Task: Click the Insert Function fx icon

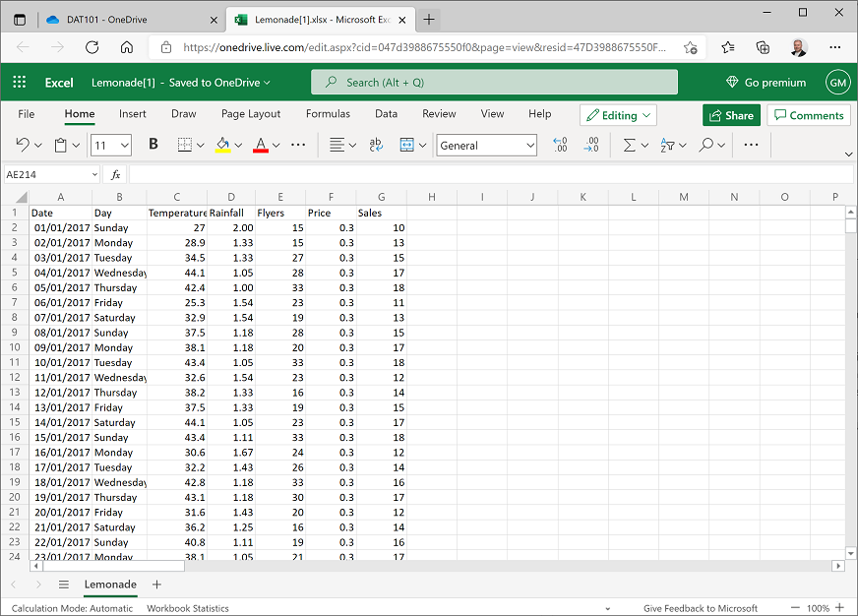Action: (115, 174)
